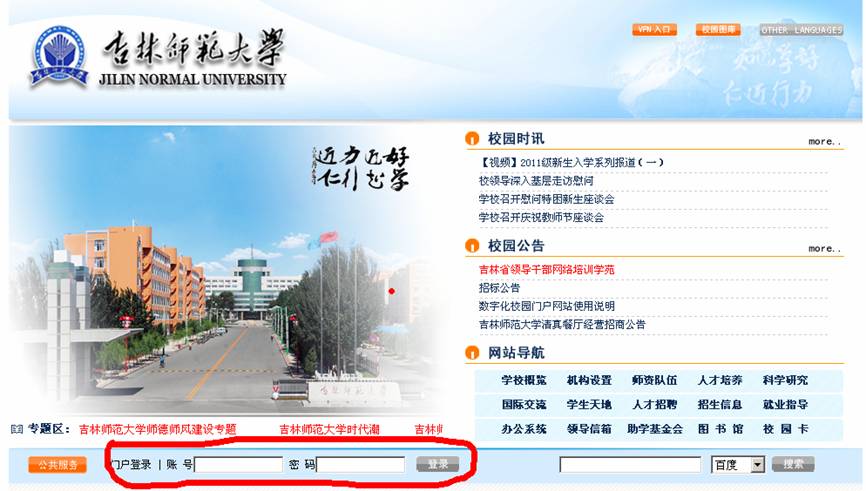Go to 办公系统 navigation item
866x491 pixels.
click(524, 429)
